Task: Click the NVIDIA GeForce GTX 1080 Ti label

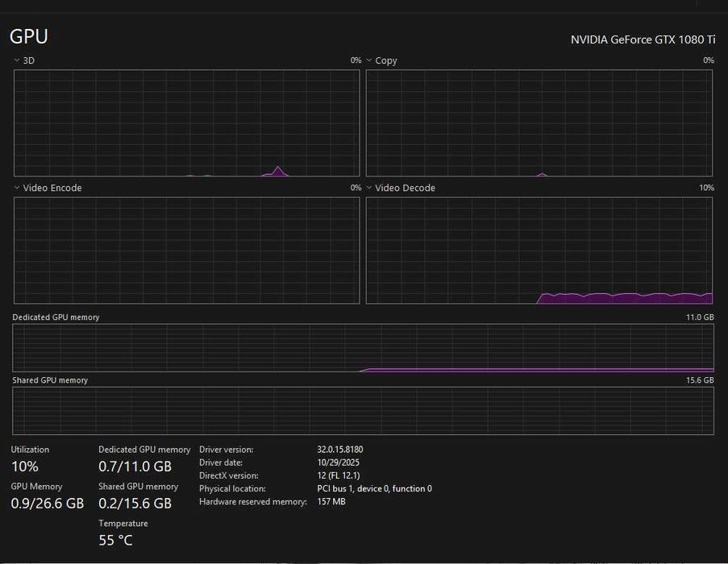Action: tap(643, 40)
